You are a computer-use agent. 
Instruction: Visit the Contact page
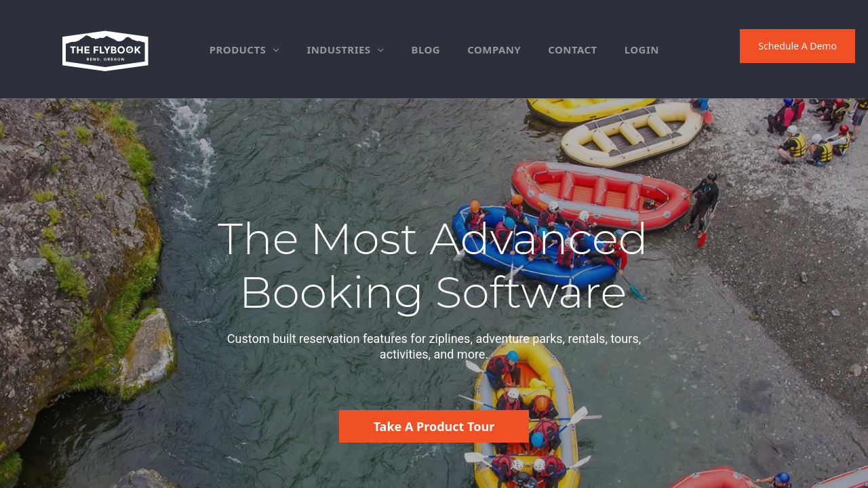click(x=572, y=50)
